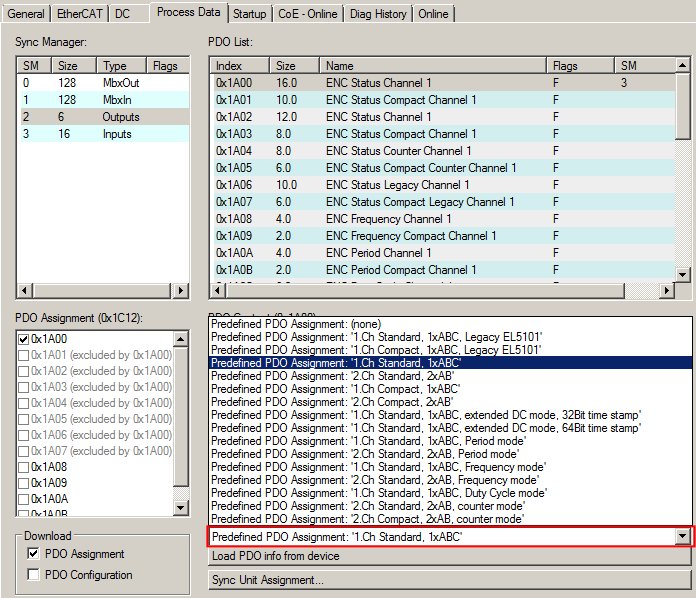Choose '1.Ch Compact, 1xABC, Legacy EL5101' assignment

point(450,350)
